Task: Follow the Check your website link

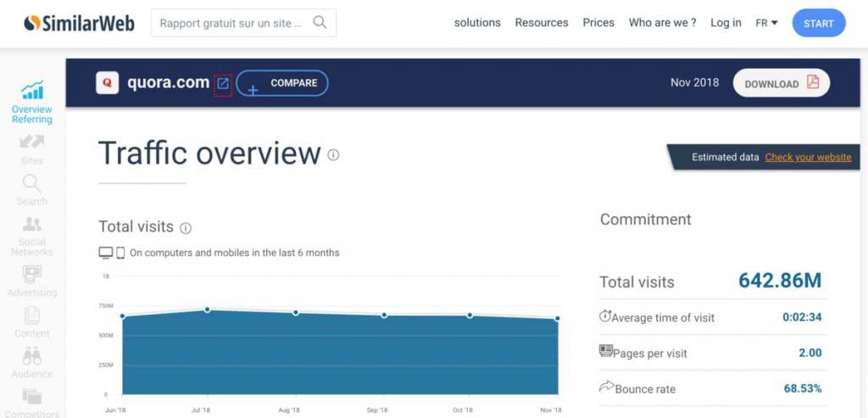Action: pos(808,157)
